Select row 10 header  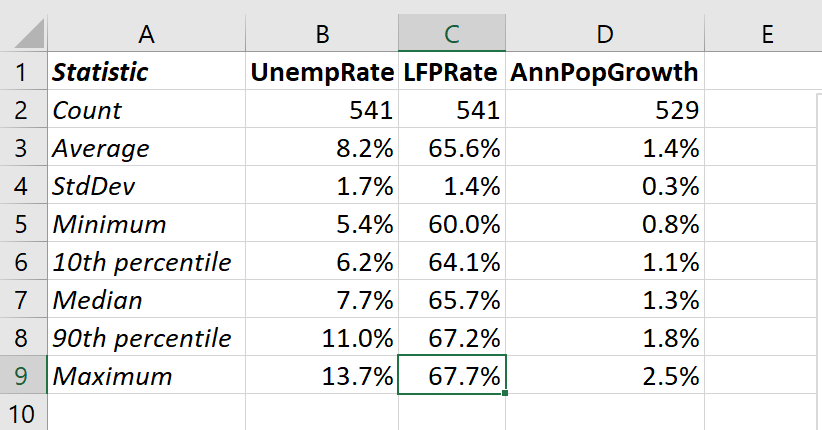pyautogui.click(x=23, y=412)
